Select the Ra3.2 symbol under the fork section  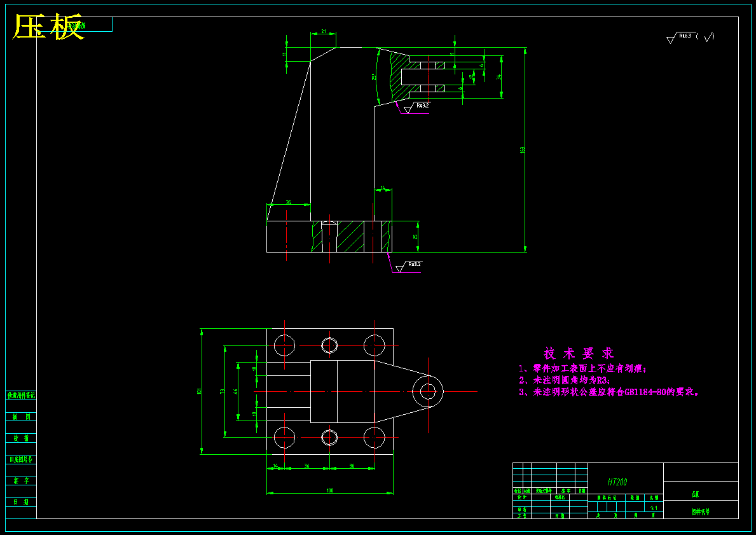coord(416,107)
